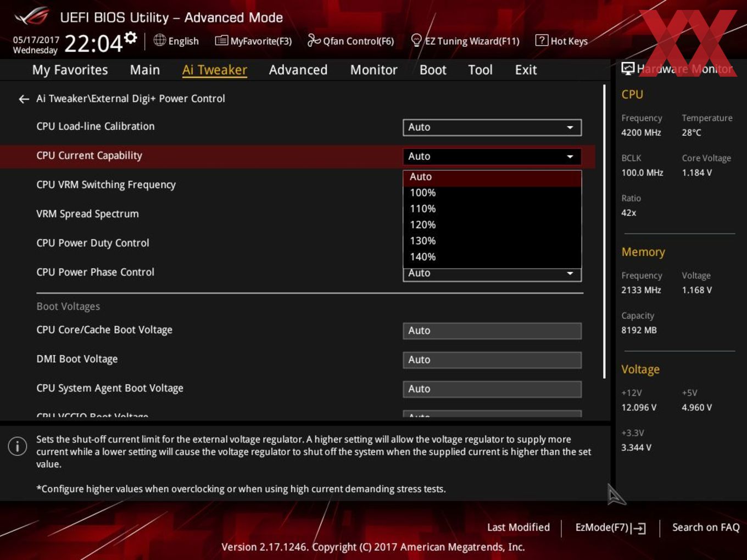Click the 12.096 V voltage reading
This screenshot has width=747, height=560.
tap(639, 407)
